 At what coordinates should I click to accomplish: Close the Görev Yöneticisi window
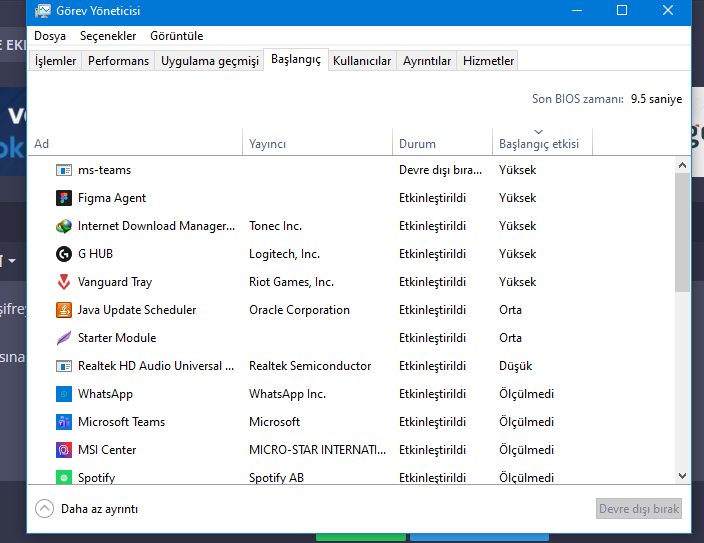pyautogui.click(x=668, y=11)
